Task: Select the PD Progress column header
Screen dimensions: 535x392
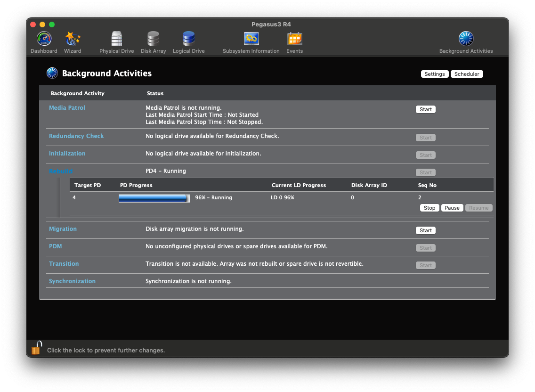Action: (x=136, y=185)
